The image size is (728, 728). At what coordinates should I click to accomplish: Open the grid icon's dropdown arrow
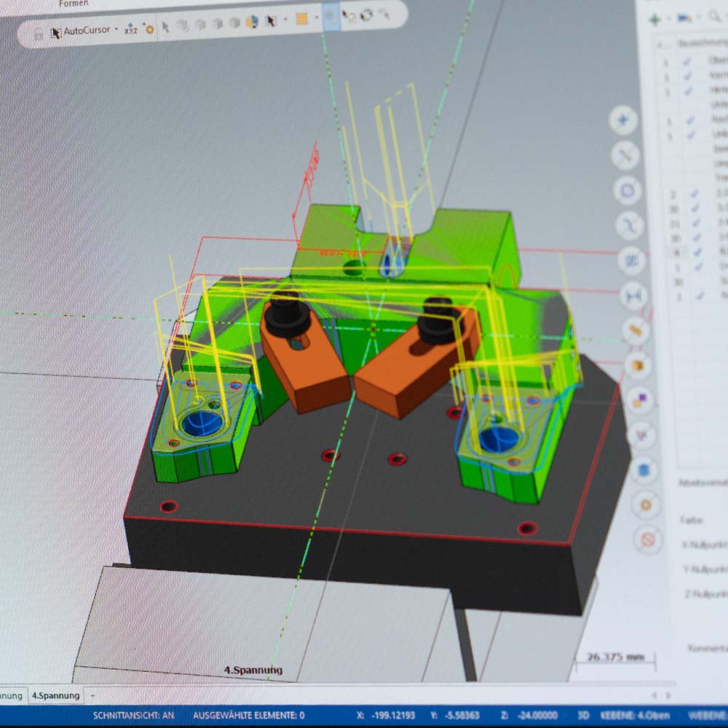tap(316, 21)
